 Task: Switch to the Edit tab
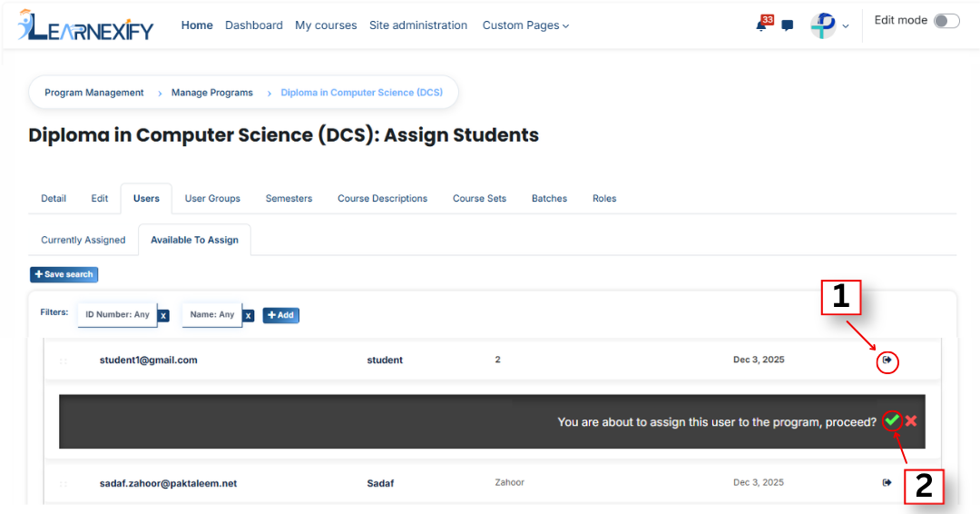(100, 198)
